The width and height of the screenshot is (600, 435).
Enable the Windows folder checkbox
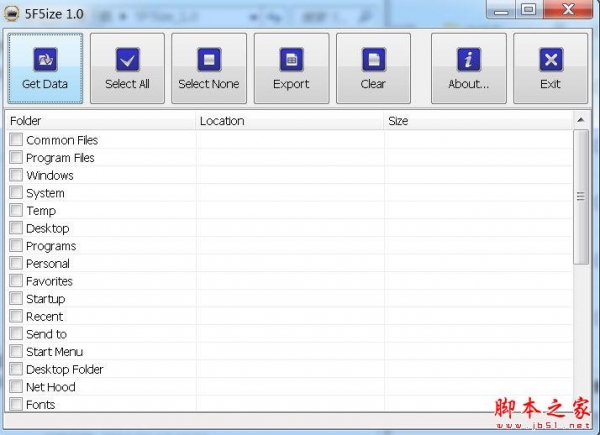coord(16,174)
